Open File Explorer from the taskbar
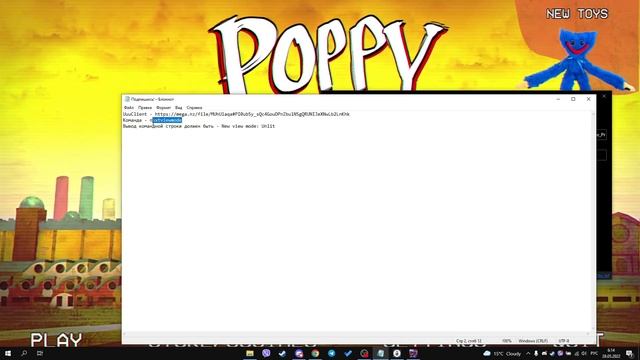 250,353
